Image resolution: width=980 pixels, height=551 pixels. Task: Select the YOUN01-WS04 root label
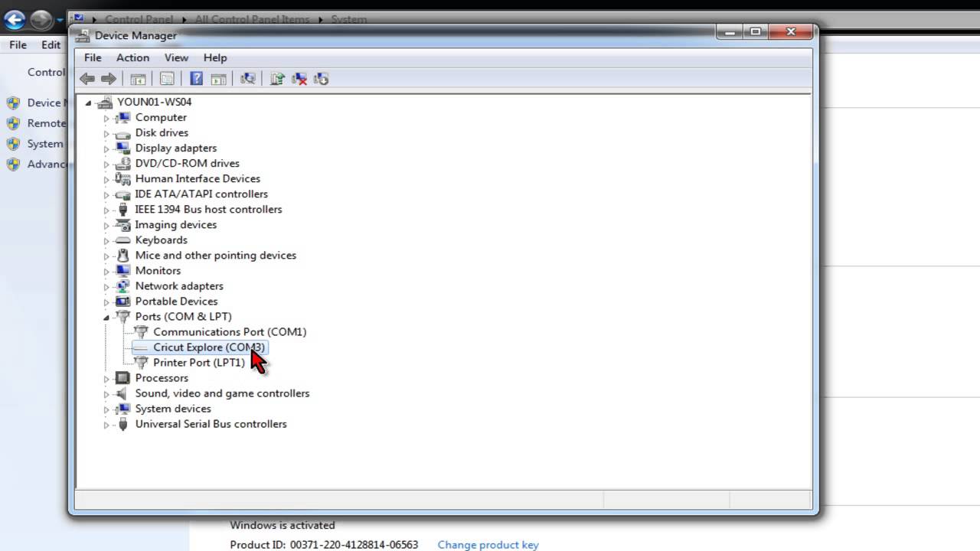point(155,102)
